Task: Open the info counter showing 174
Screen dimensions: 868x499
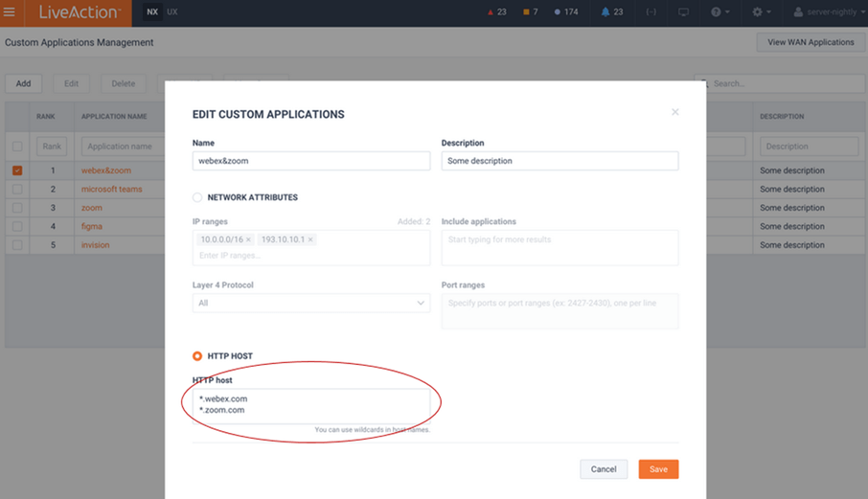Action: (x=566, y=11)
